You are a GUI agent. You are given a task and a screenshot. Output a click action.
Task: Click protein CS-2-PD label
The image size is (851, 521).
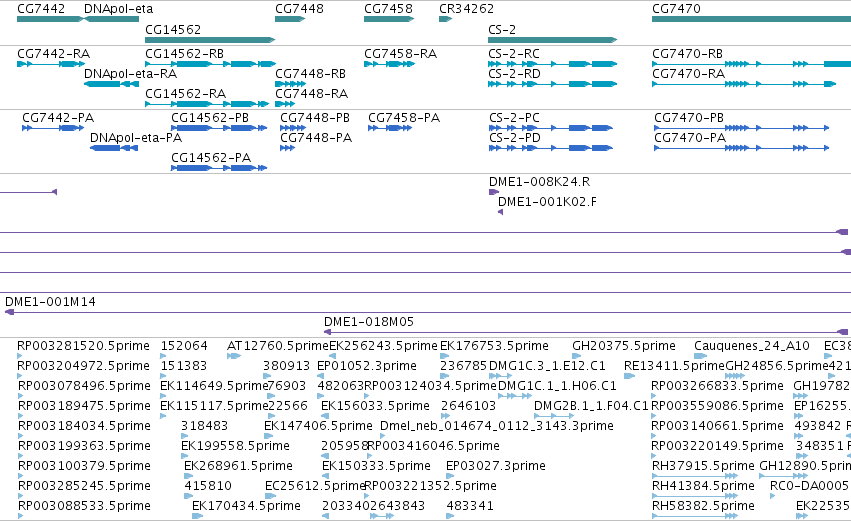click(515, 138)
